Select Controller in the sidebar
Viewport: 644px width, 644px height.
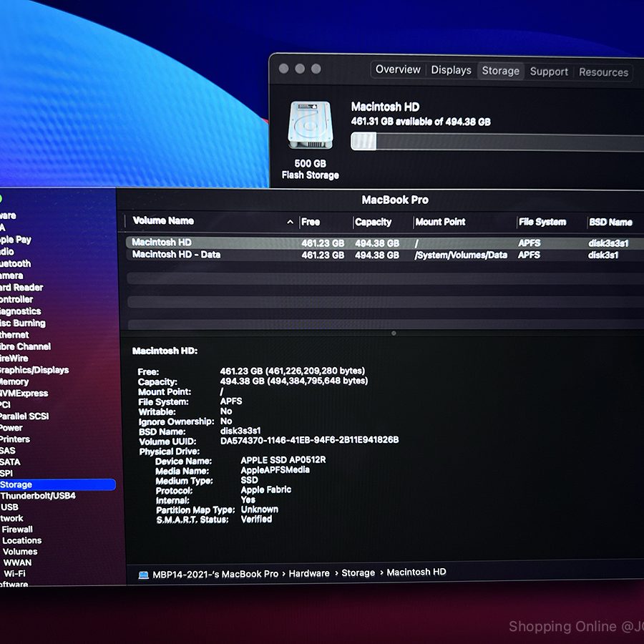click(16, 299)
